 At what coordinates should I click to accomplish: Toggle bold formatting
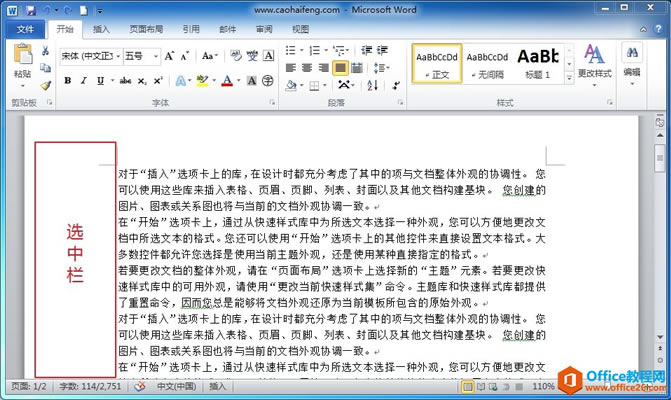click(68, 80)
